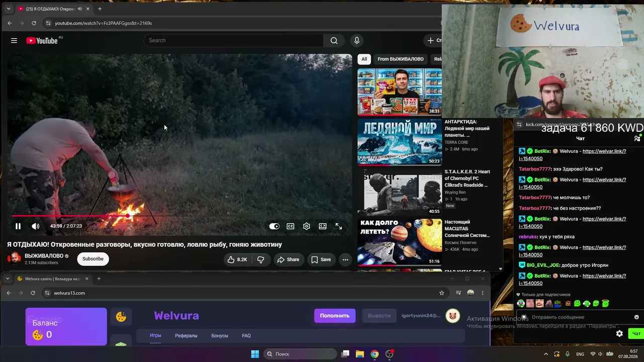Open the Welvura bear profile avatar
The image size is (644, 362).
[x=453, y=316]
